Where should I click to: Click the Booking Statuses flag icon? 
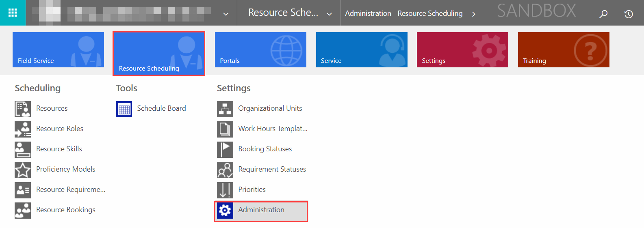click(x=225, y=149)
